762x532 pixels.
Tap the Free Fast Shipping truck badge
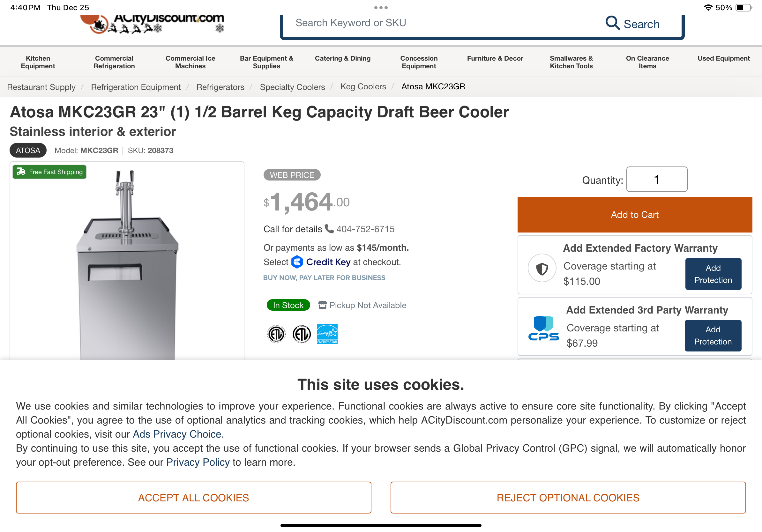(x=49, y=172)
